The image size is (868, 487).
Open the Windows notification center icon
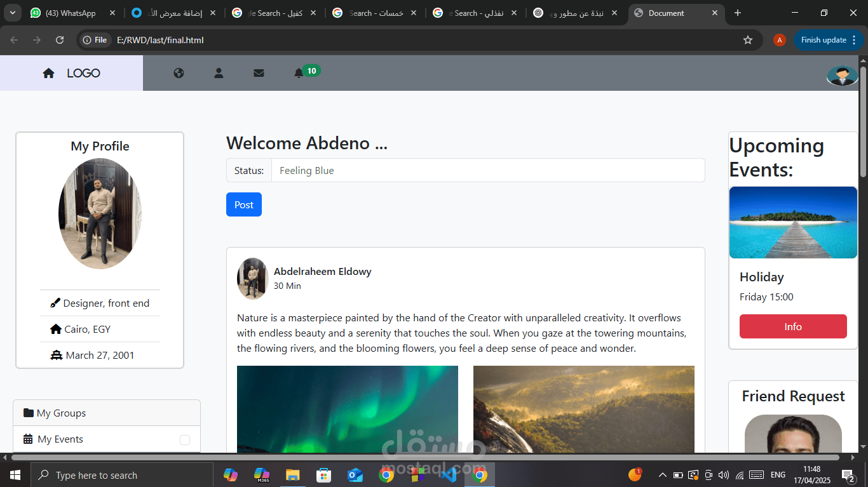(x=848, y=475)
